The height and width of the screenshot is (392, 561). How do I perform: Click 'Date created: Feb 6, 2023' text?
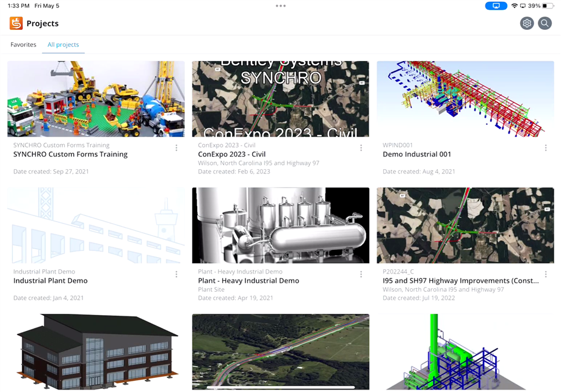[x=234, y=172]
